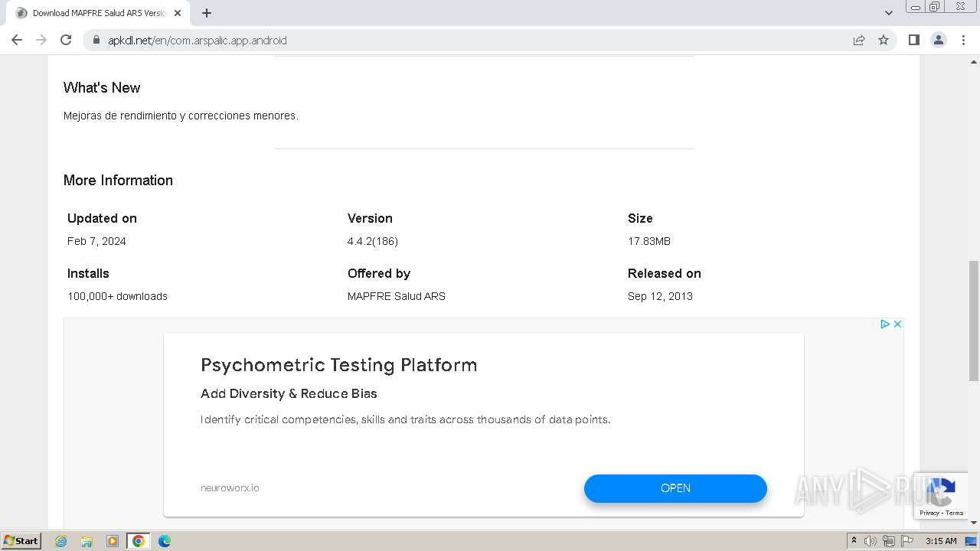The image size is (980, 551).
Task: Open reCAPTCHA Terms link
Action: point(955,513)
